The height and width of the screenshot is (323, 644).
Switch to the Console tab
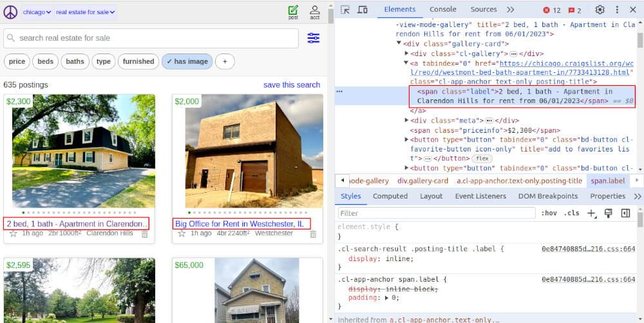[443, 10]
